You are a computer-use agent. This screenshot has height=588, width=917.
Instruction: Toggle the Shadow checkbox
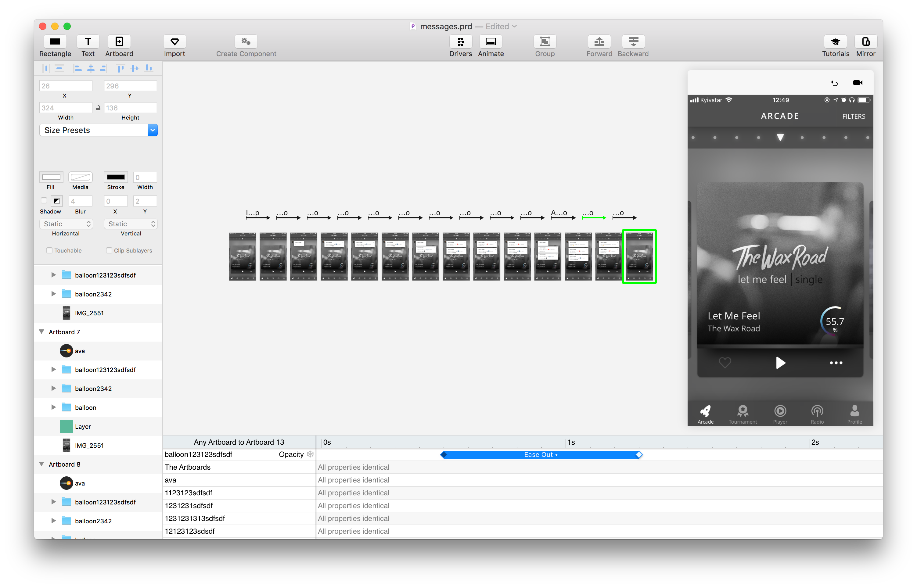[44, 200]
